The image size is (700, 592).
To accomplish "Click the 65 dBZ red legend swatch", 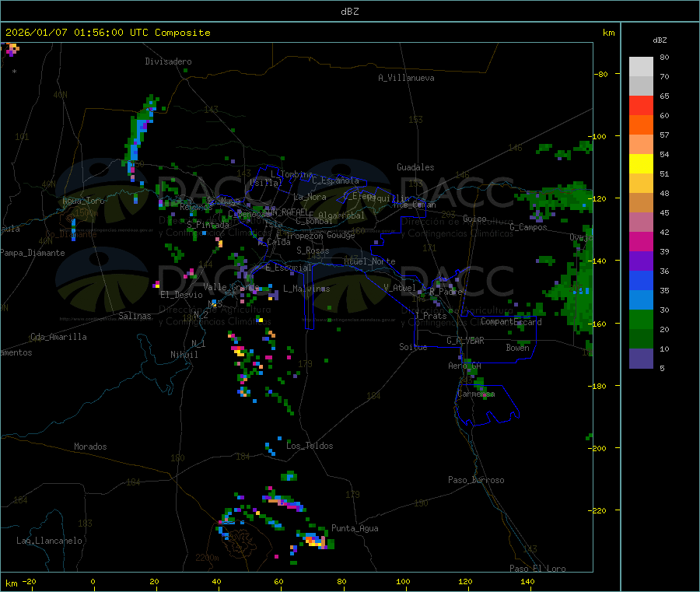I will pyautogui.click(x=641, y=105).
